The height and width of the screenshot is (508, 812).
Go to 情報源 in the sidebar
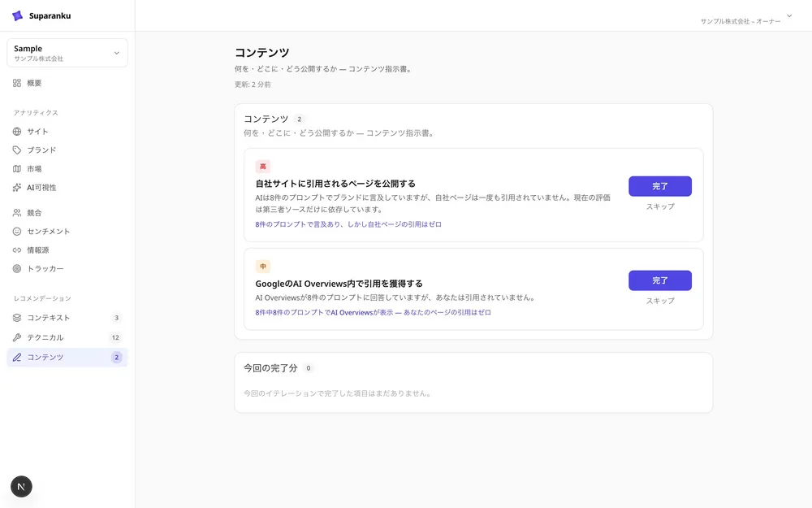(67, 250)
